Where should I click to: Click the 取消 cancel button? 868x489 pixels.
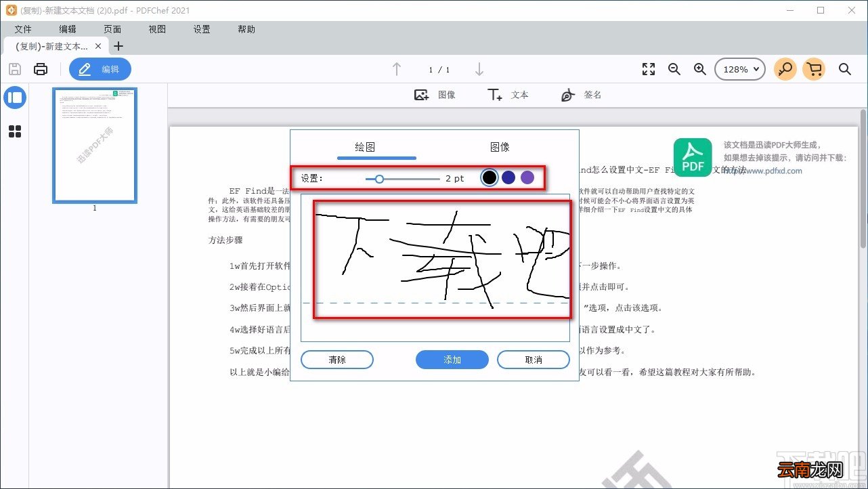[534, 360]
